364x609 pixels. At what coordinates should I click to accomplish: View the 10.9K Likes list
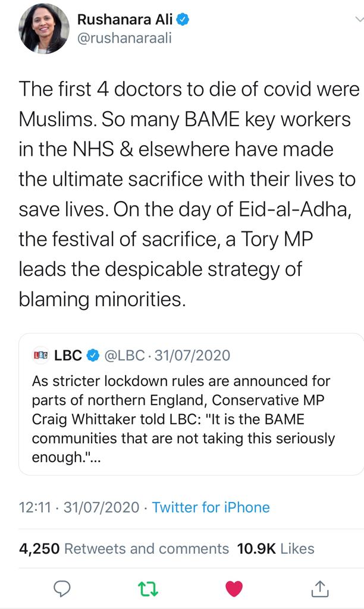(x=275, y=548)
